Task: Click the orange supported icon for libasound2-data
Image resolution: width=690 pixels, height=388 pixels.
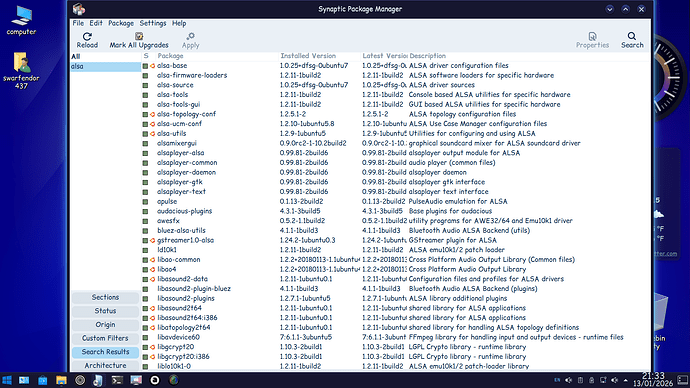Action: pos(152,279)
